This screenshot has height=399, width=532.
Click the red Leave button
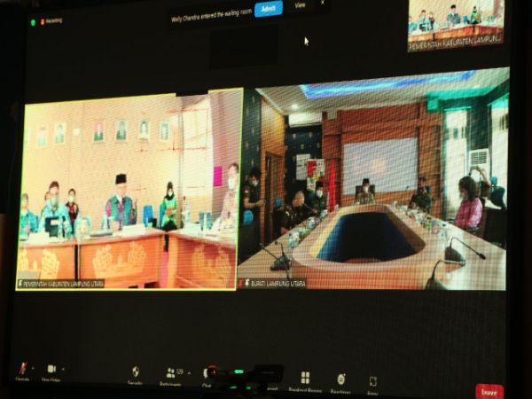489,392
